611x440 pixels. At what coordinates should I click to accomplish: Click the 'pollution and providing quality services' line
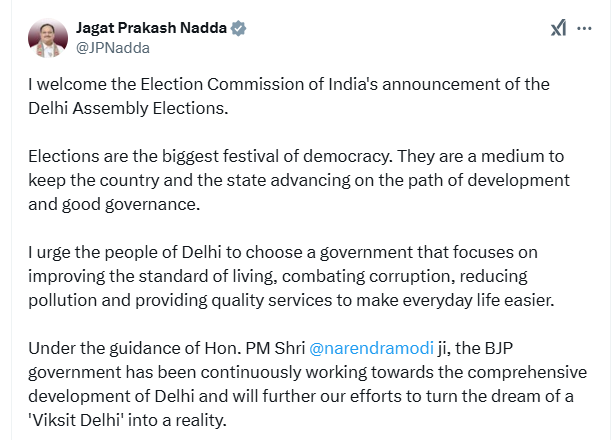coord(291,300)
